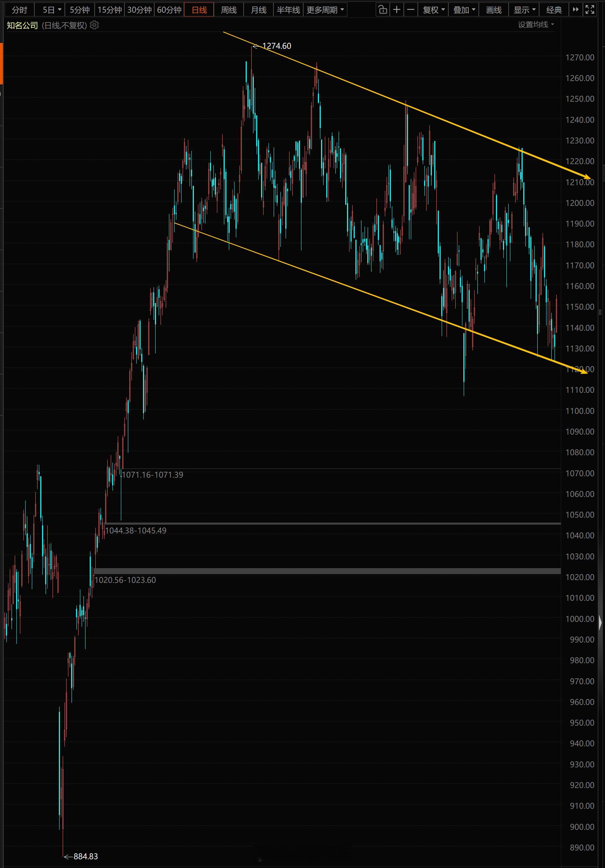This screenshot has height=868, width=605.
Task: Zoom out with the minus icon
Action: click(411, 10)
